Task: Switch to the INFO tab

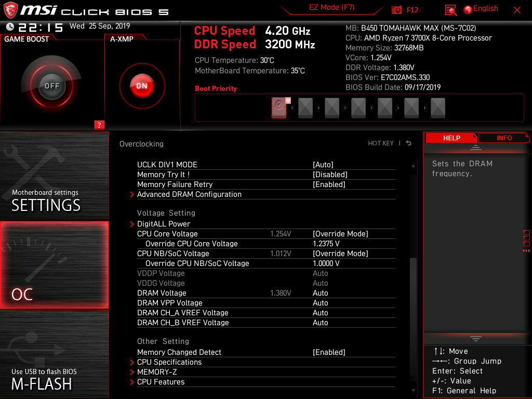Action: (504, 138)
